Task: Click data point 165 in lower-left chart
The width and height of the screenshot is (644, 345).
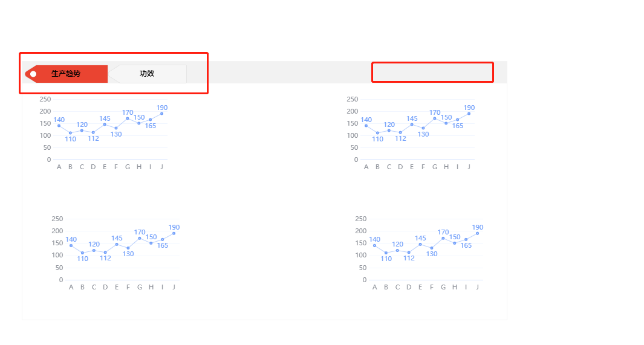Action: tap(163, 240)
